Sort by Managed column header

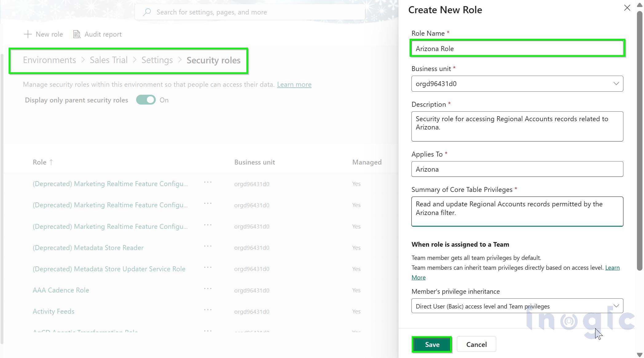point(367,162)
